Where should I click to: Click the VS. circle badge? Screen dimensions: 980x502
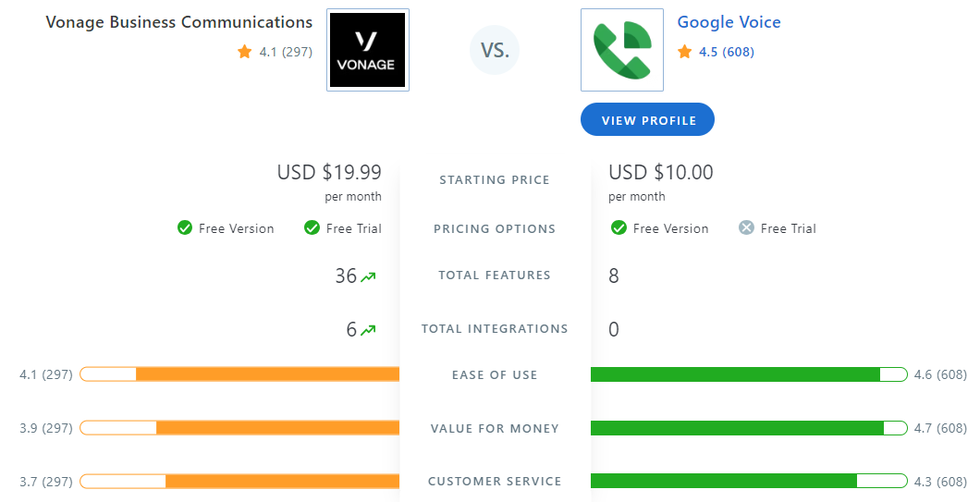pos(495,51)
